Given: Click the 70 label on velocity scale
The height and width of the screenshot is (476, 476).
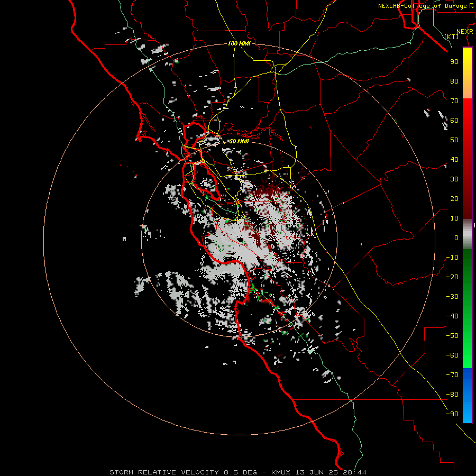Looking at the screenshot, I should [x=454, y=101].
